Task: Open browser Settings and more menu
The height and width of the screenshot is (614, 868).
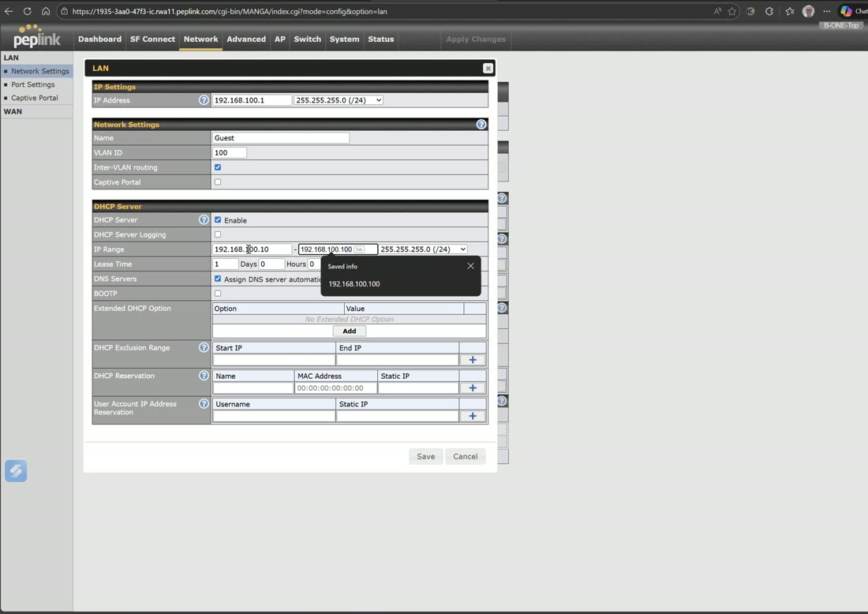Action: click(x=826, y=11)
